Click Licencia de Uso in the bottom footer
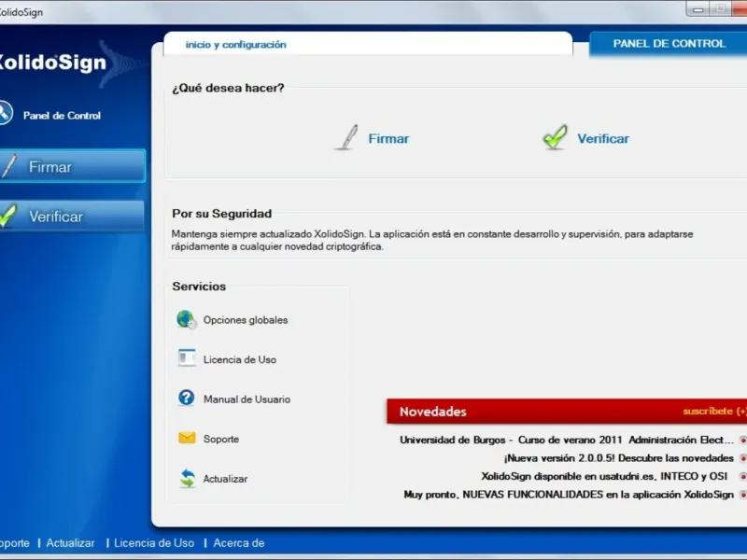Image resolution: width=747 pixels, height=560 pixels. tap(154, 543)
